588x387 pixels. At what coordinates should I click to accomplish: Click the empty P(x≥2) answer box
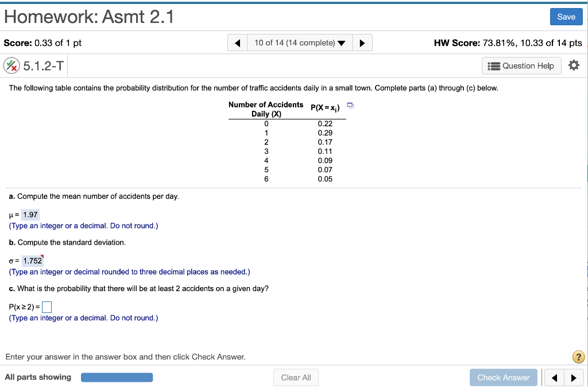[x=46, y=307]
